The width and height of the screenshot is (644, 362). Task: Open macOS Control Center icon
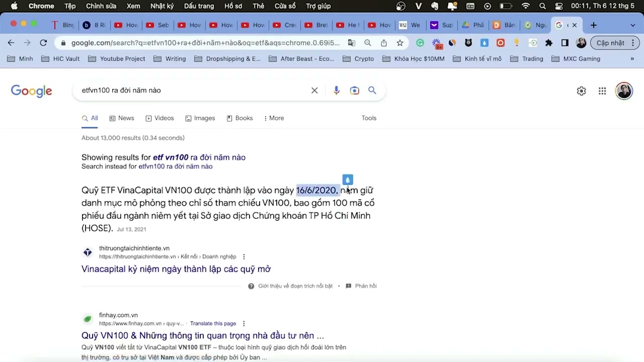pyautogui.click(x=559, y=6)
